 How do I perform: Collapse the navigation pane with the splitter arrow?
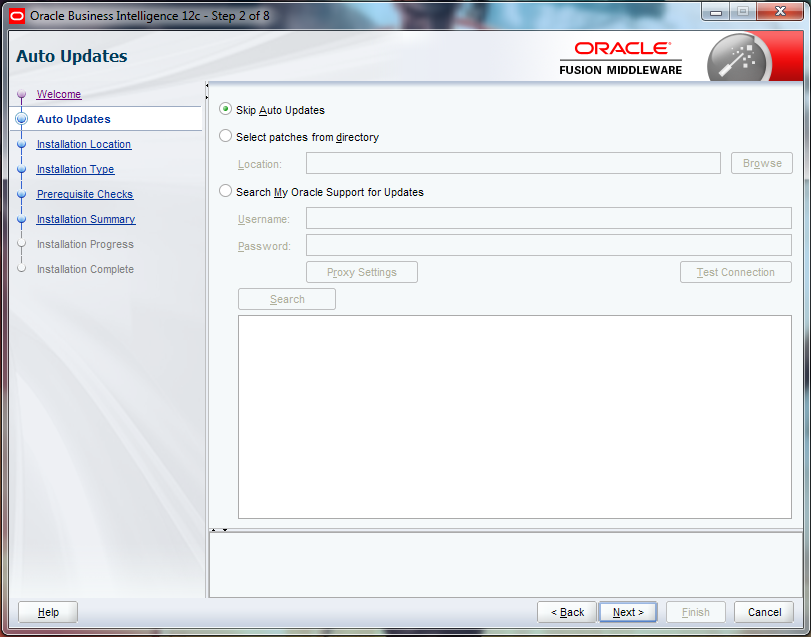click(x=207, y=85)
